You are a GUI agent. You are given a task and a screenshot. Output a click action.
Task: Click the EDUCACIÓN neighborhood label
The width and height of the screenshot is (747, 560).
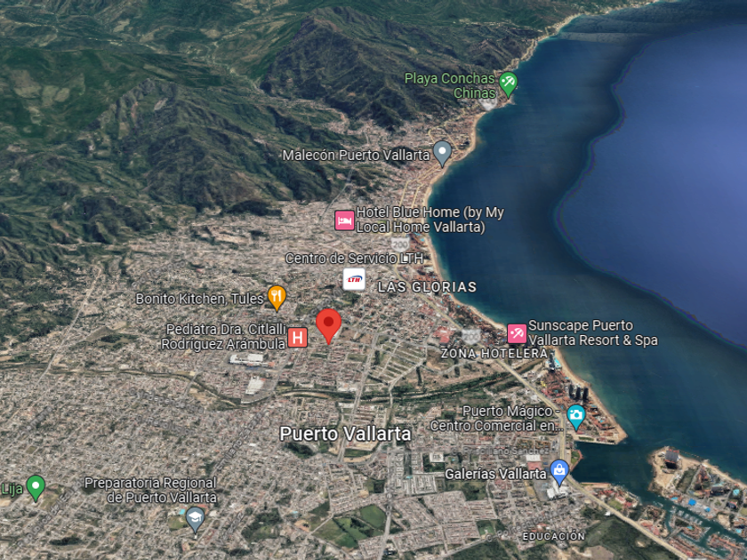[x=553, y=536]
